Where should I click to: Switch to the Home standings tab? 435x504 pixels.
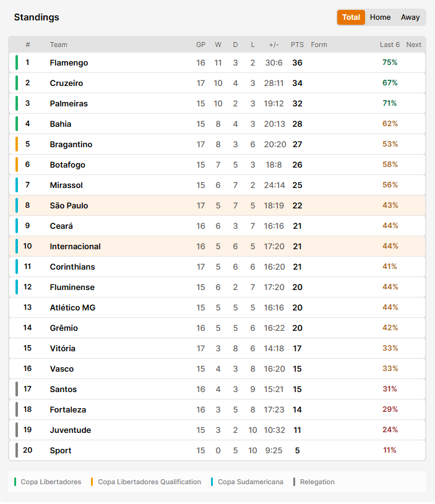coord(380,17)
